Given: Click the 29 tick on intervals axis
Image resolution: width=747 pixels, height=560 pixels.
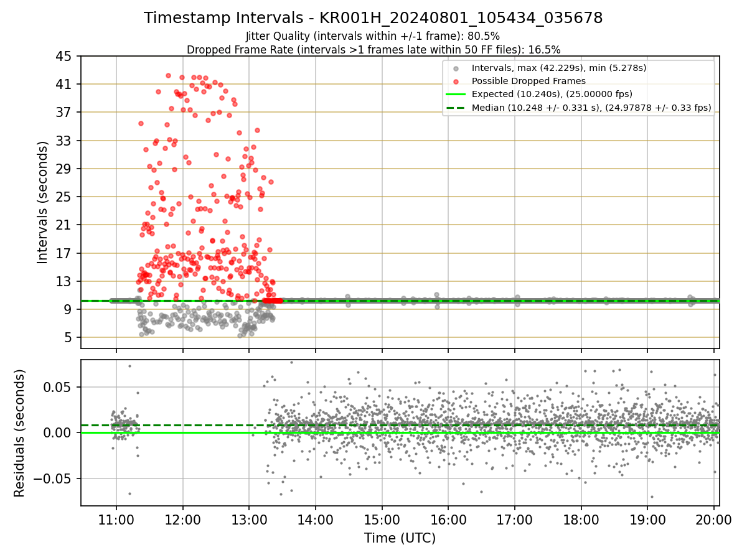Looking at the screenshot, I should [65, 169].
